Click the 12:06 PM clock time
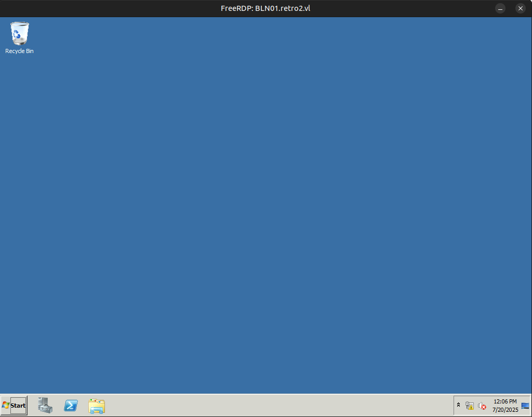The height and width of the screenshot is (417, 532). point(505,401)
